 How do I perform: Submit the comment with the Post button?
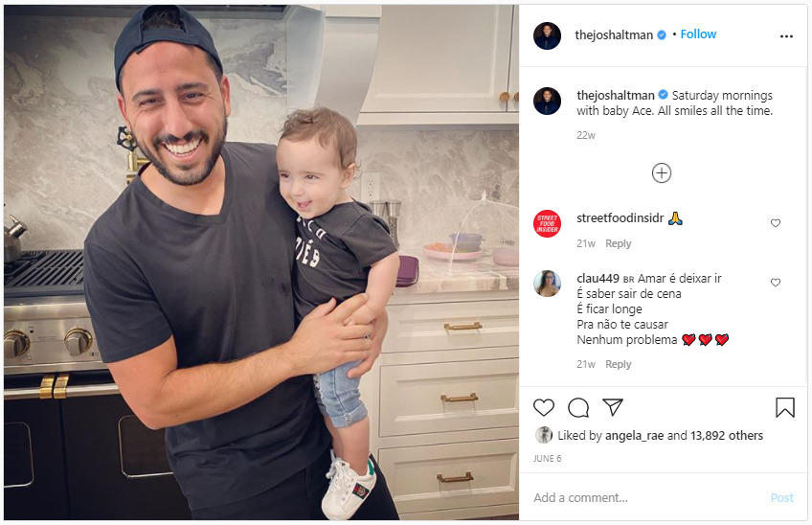(782, 497)
